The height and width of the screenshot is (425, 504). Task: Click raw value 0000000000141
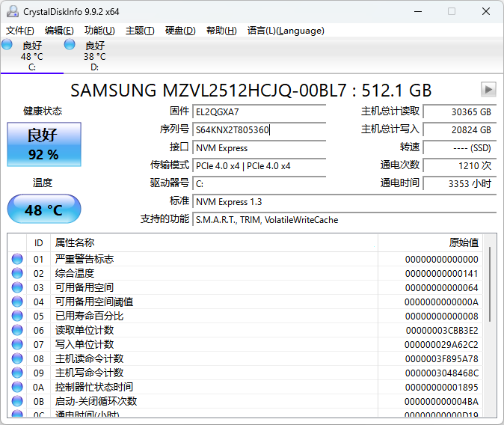point(442,273)
